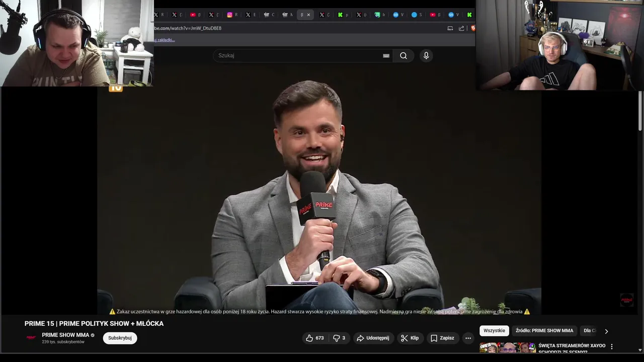Show more filter chips with right arrow
The width and height of the screenshot is (644, 362).
pos(606,331)
